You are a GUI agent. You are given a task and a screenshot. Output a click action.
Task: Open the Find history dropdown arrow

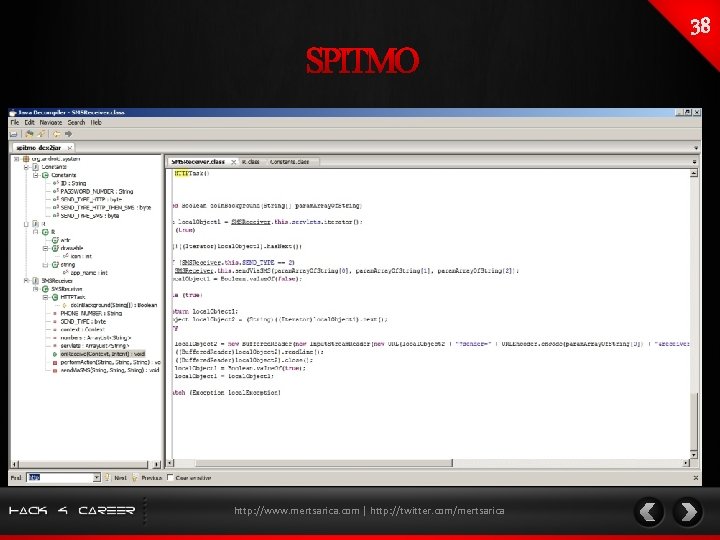[x=96, y=478]
